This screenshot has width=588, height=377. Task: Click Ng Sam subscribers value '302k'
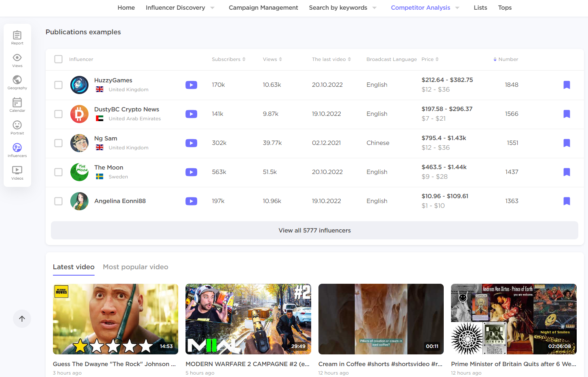219,143
